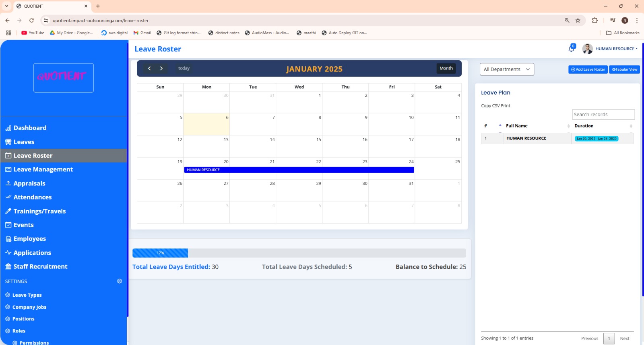Screen dimensions: 644x345
Task: Switch the calendar to Month view
Action: [446, 68]
